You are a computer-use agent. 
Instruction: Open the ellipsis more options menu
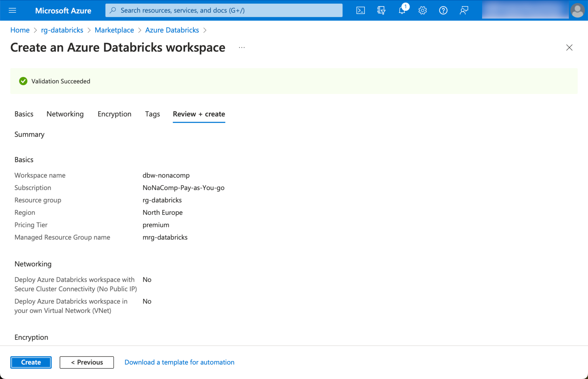[242, 48]
